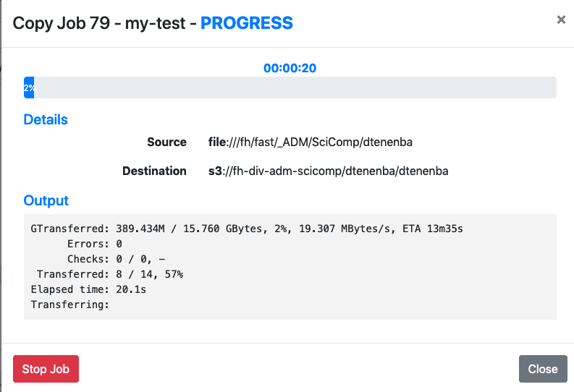
Task: Dismiss the dialog with the X icon
Action: click(x=561, y=20)
